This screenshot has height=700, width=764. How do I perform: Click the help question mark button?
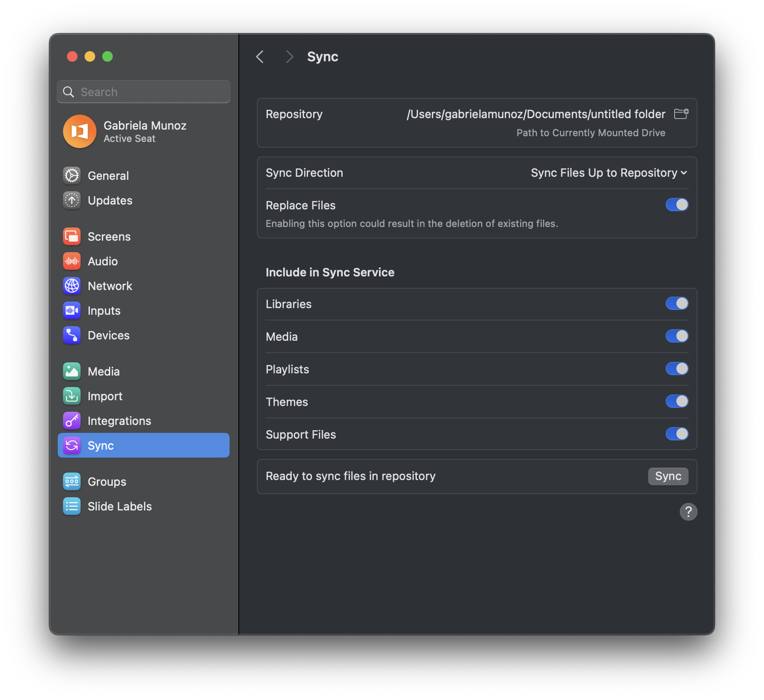coord(688,512)
